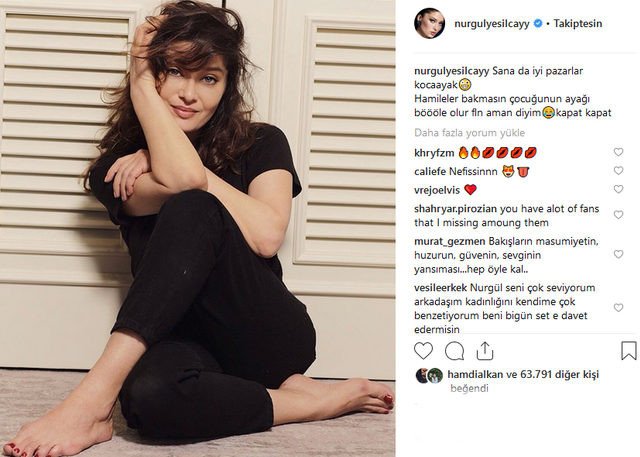The image size is (640, 457).
Task: Share the post via the share icon
Action: tap(484, 351)
